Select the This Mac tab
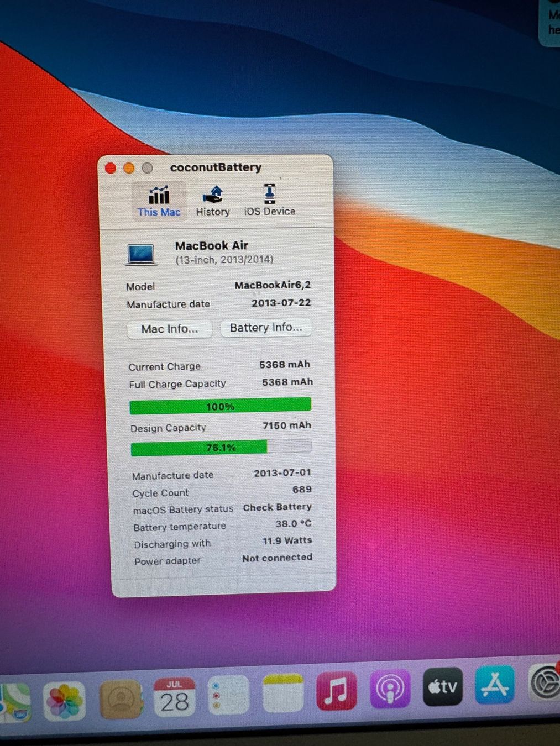The height and width of the screenshot is (746, 560). 159,202
